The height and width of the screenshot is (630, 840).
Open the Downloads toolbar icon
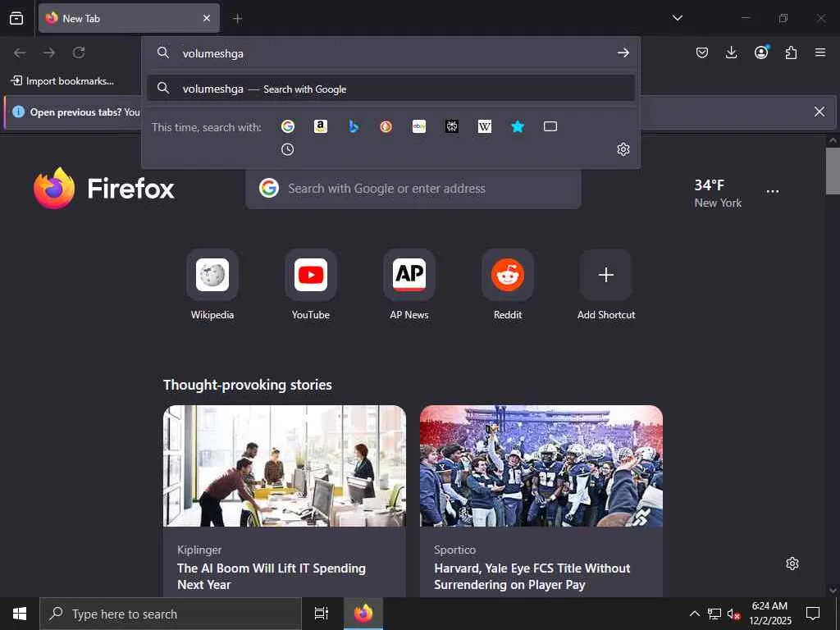731,52
